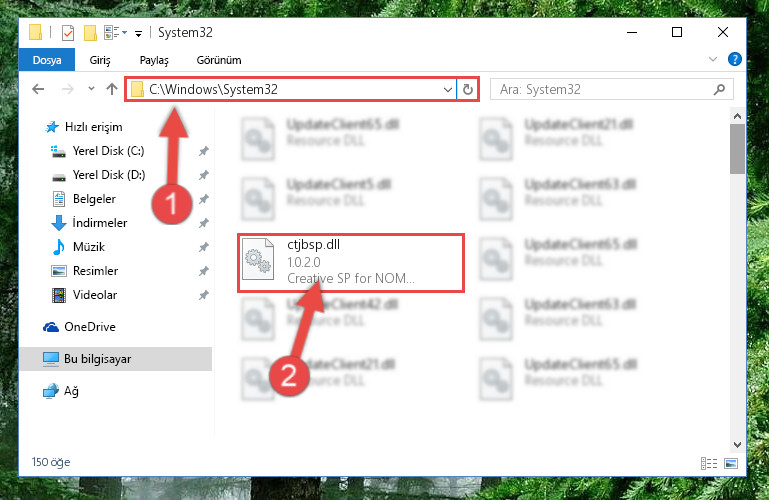Unpin Belgeler from quick access

click(204, 199)
